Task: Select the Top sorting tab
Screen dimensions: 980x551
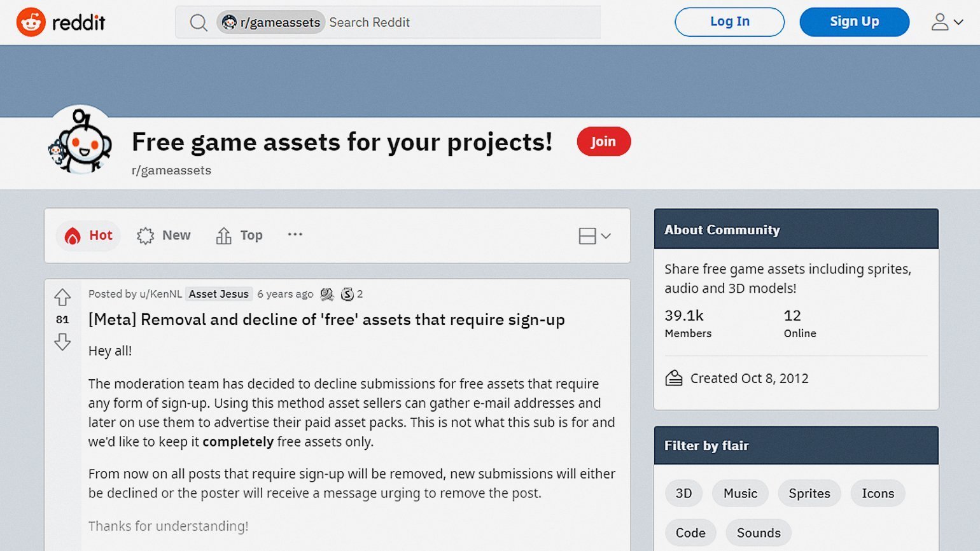Action: [x=239, y=235]
